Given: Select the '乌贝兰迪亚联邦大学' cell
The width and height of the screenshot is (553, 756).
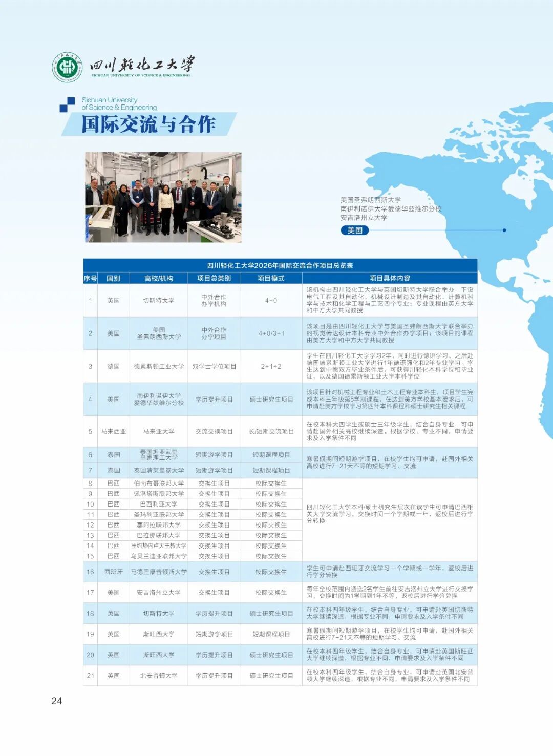Looking at the screenshot, I should pos(159,556).
